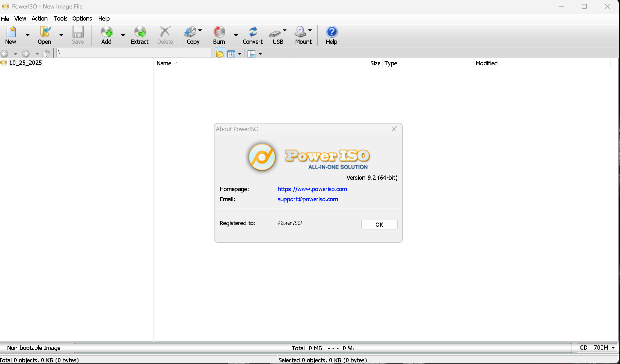
Task: Open the CD 700M media size dropdown
Action: (613, 348)
